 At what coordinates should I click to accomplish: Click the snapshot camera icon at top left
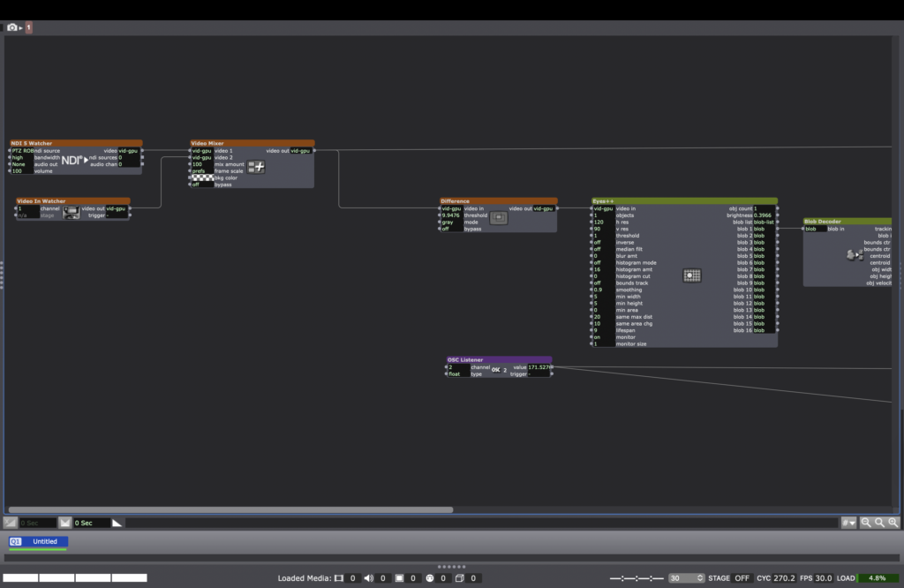[12, 27]
